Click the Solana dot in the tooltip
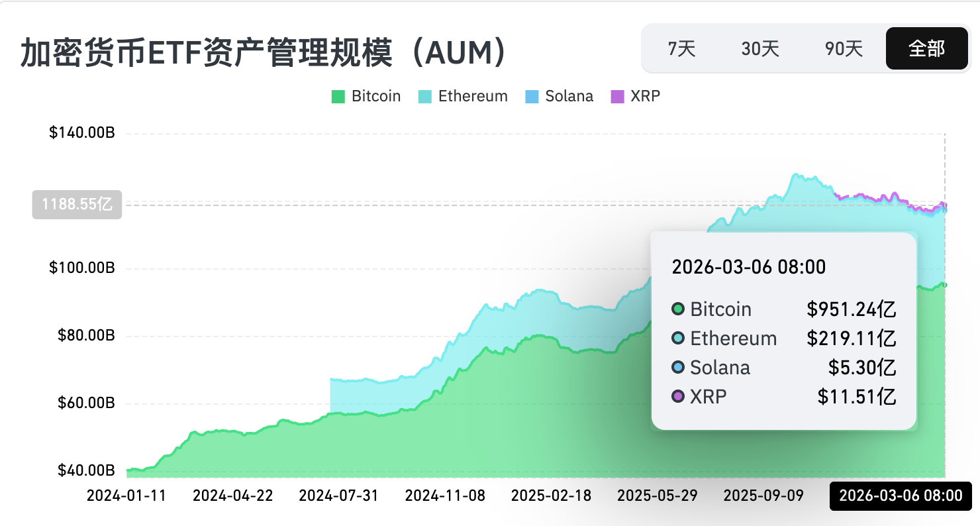Screen dimensions: 980x526 click(677, 367)
